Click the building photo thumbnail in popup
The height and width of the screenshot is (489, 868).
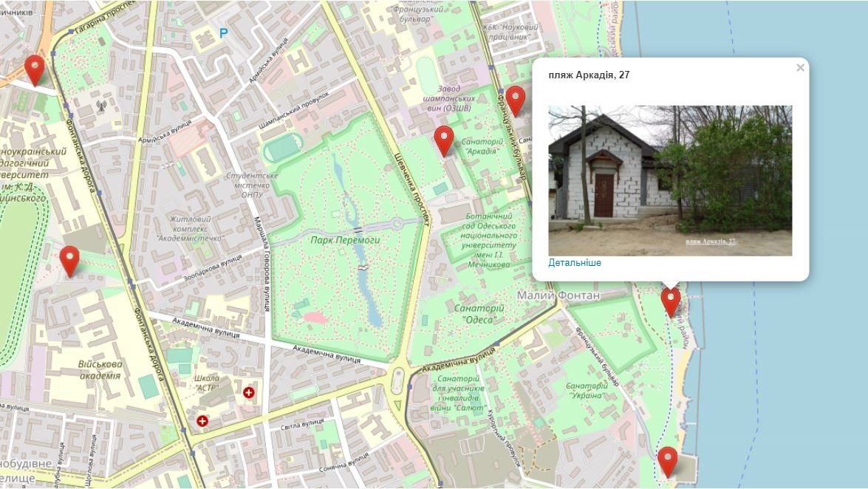click(670, 180)
